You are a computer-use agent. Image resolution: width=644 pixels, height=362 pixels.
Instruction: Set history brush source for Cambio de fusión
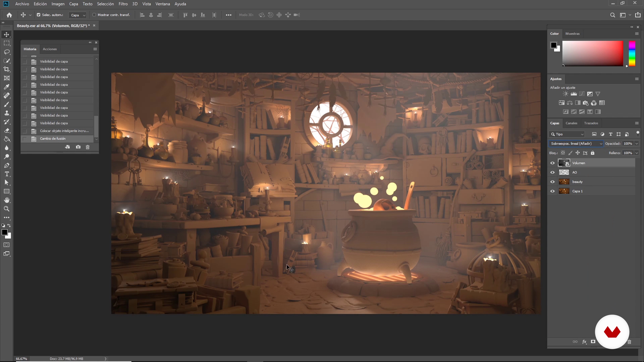coord(25,139)
